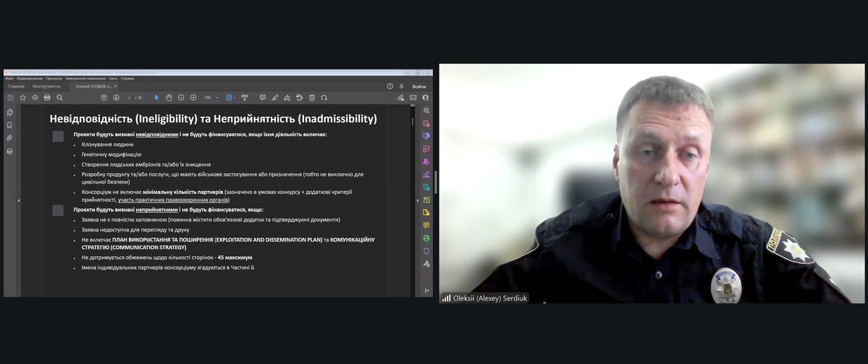Open the Справка menu
Image resolution: width=868 pixels, height=364 pixels.
pos(127,79)
